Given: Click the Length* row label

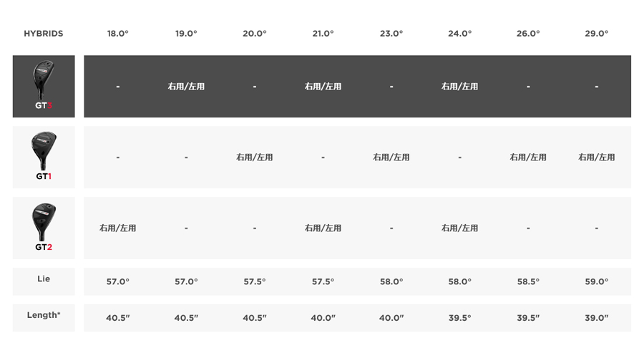Looking at the screenshot, I should coord(44,315).
